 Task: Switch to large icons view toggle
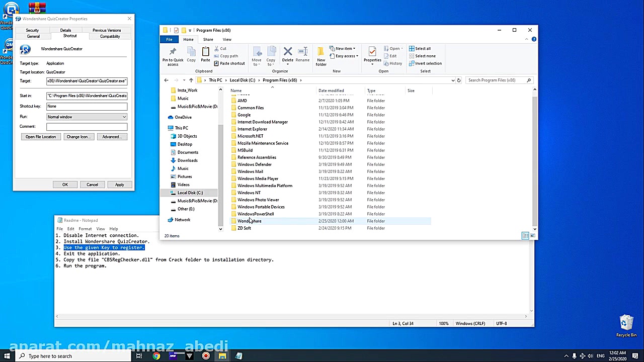[x=532, y=236]
